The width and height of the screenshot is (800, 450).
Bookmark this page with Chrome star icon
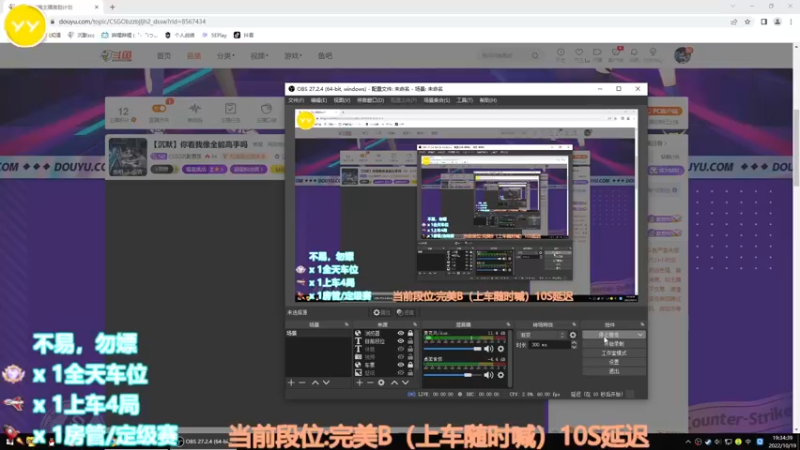click(747, 22)
